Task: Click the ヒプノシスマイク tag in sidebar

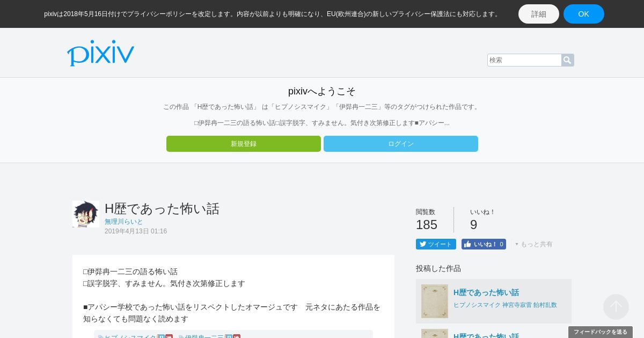Action: pyautogui.click(x=477, y=305)
